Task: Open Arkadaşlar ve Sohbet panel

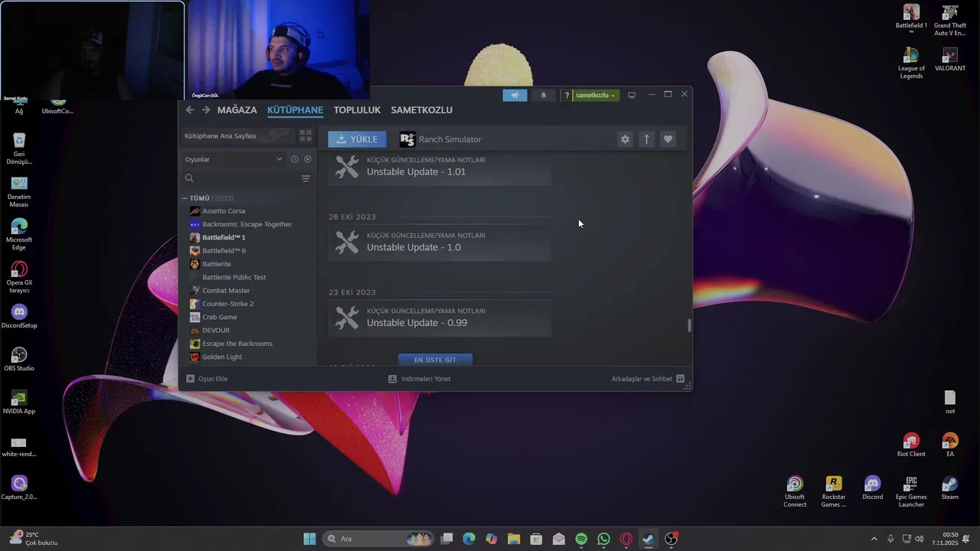Action: pos(648,379)
